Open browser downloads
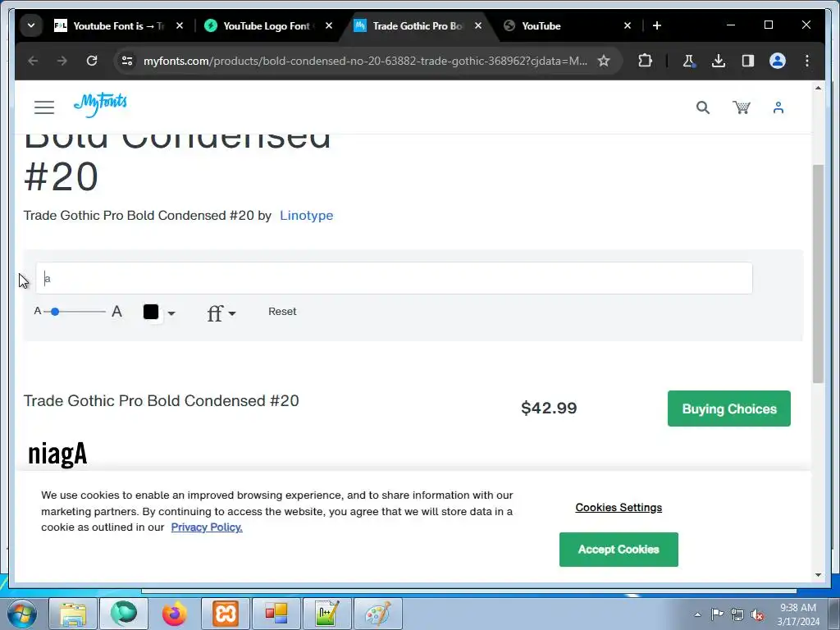840x630 pixels. [719, 61]
